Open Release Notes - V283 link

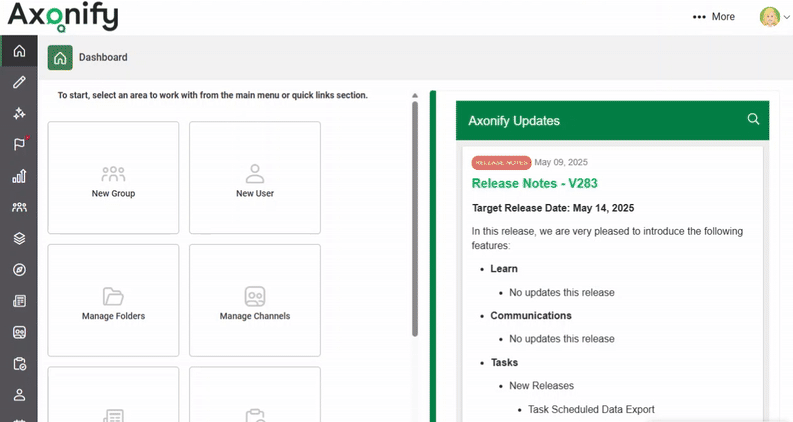click(x=534, y=184)
